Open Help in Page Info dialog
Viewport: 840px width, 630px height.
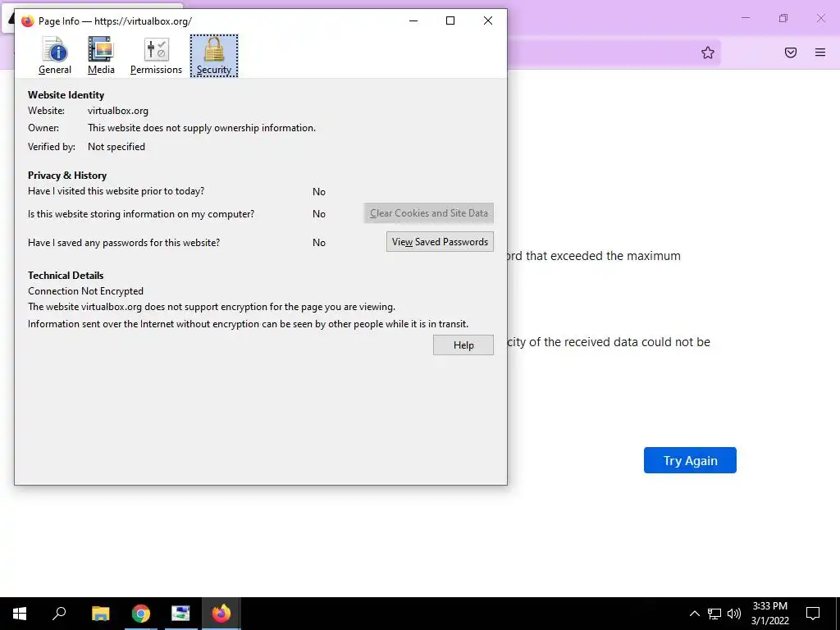463,345
